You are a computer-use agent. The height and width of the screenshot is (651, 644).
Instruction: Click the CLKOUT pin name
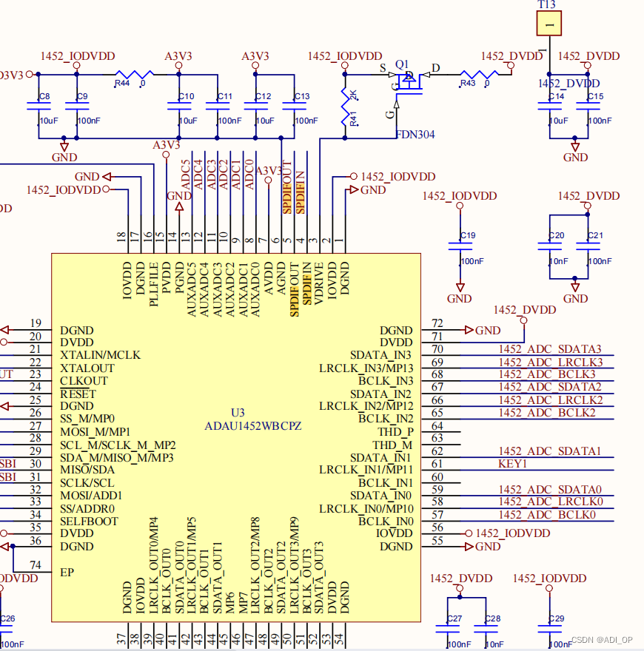point(84,381)
